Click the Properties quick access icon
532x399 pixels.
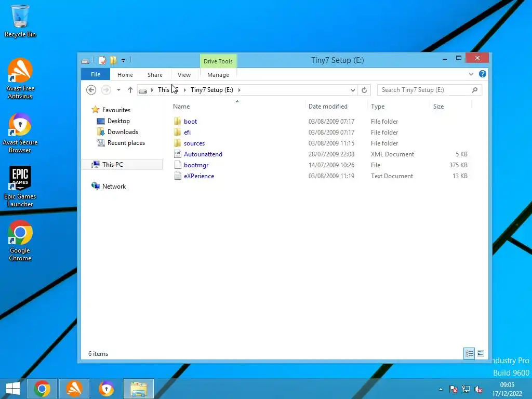[102, 60]
